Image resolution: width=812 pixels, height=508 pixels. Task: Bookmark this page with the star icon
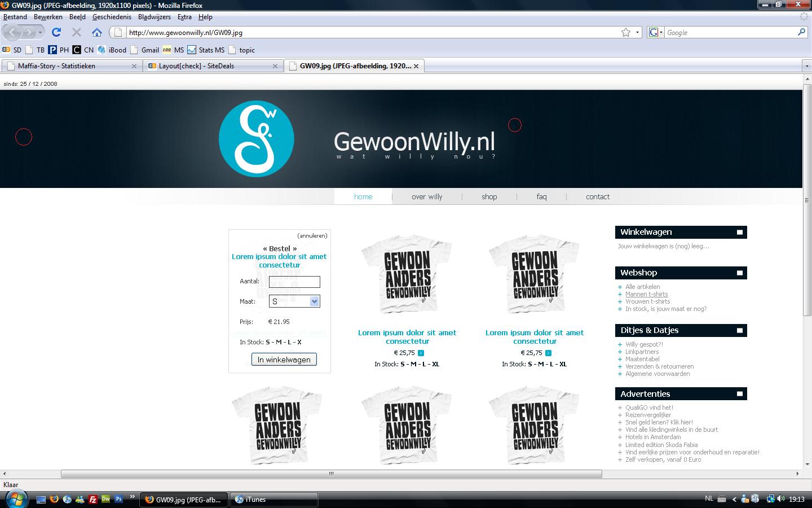pyautogui.click(x=626, y=32)
